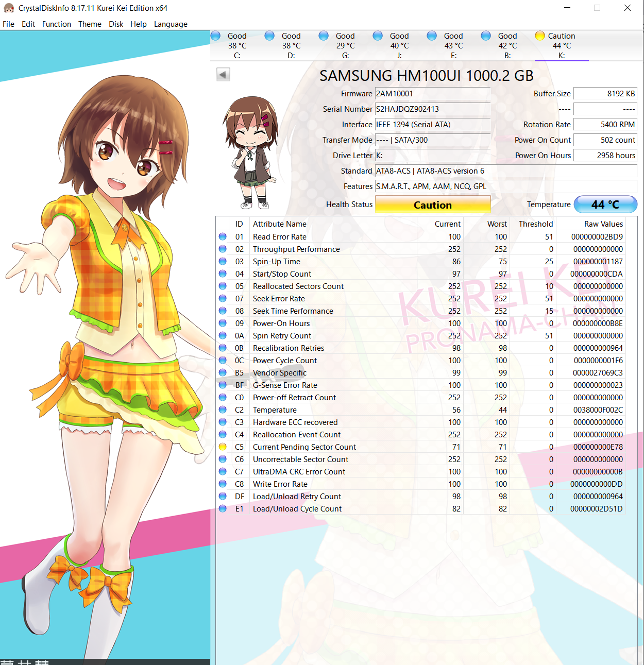Image resolution: width=644 pixels, height=665 pixels.
Task: Click the SAMSUNG HM100UI 1000.2 GB title
Action: (x=426, y=76)
